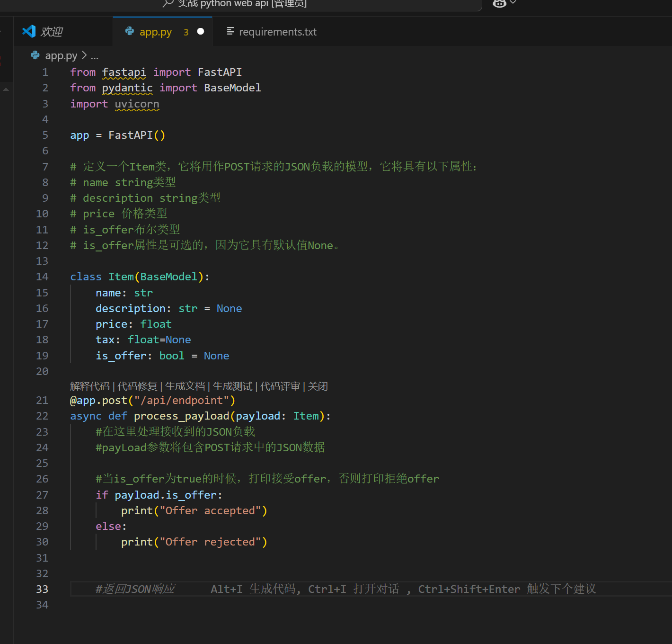This screenshot has height=644, width=672.
Task: Click the Python icon on app.py tab
Action: [x=129, y=31]
